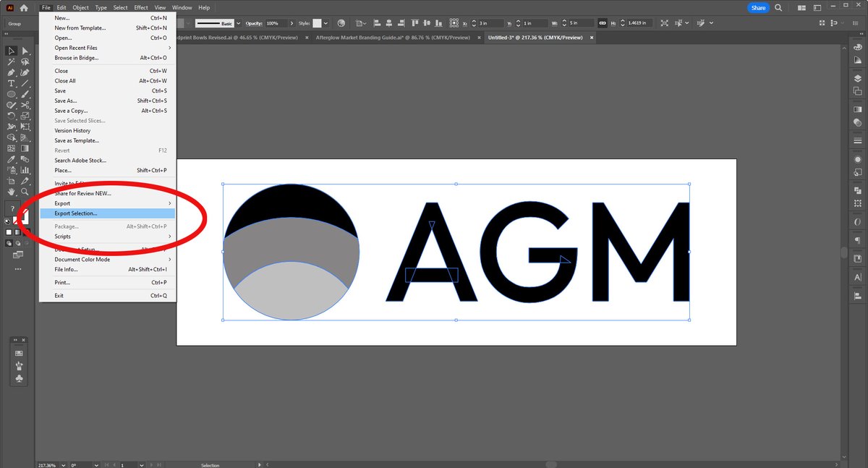868x468 pixels.
Task: Expand the Scripts submenu
Action: tap(108, 237)
